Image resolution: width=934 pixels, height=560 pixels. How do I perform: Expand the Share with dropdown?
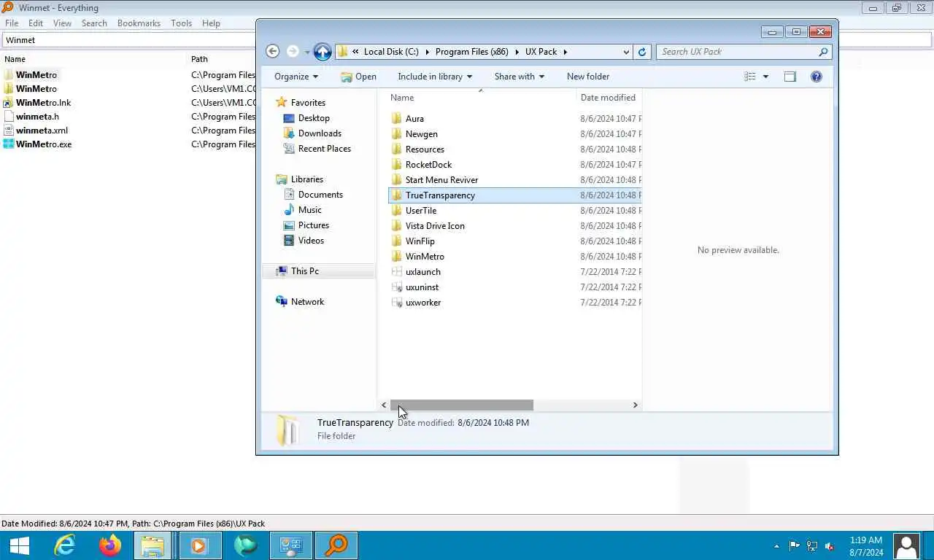pos(519,77)
